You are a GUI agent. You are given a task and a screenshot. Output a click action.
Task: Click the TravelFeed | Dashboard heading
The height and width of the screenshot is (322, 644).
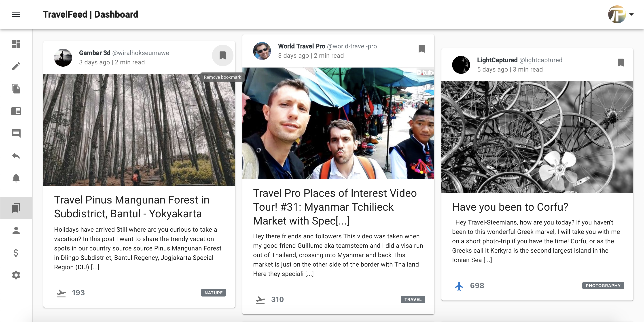coord(90,14)
